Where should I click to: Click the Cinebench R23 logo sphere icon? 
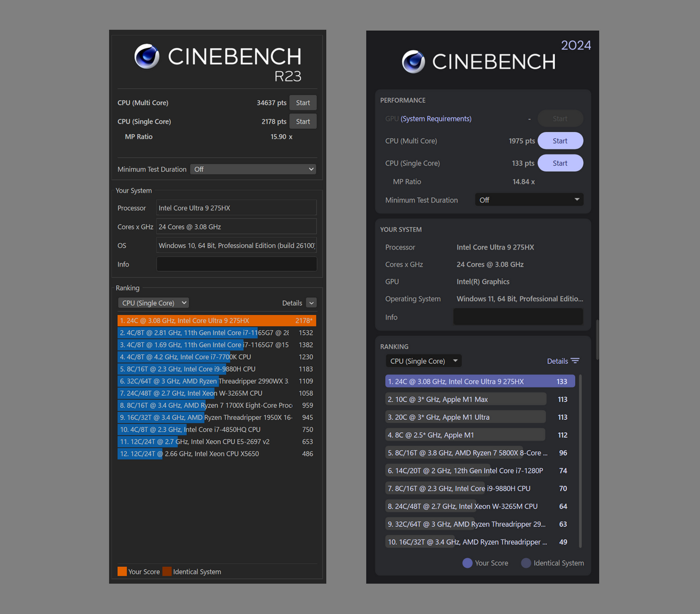click(146, 57)
